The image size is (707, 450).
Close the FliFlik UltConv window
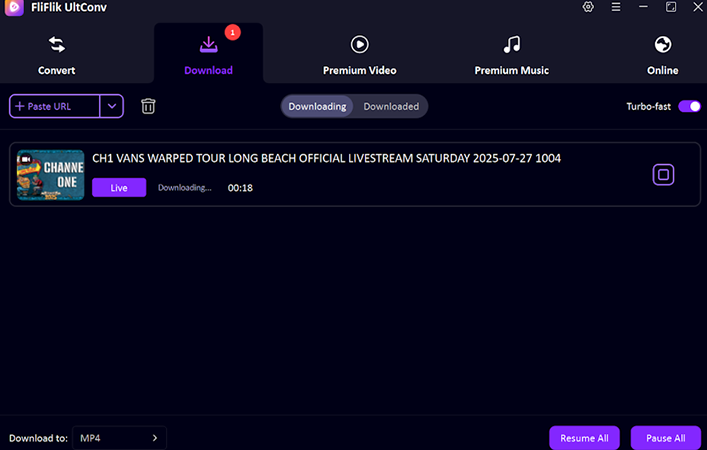698,7
